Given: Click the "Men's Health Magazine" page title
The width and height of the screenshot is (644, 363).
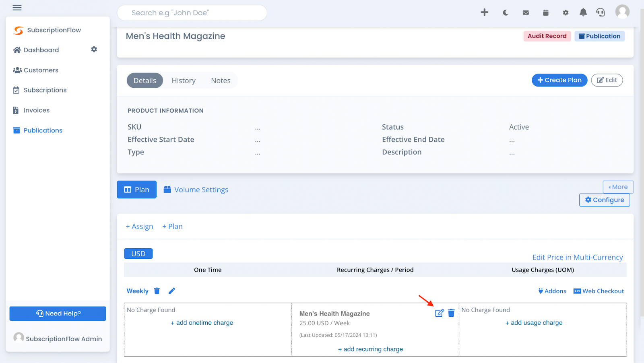Looking at the screenshot, I should pos(175,36).
